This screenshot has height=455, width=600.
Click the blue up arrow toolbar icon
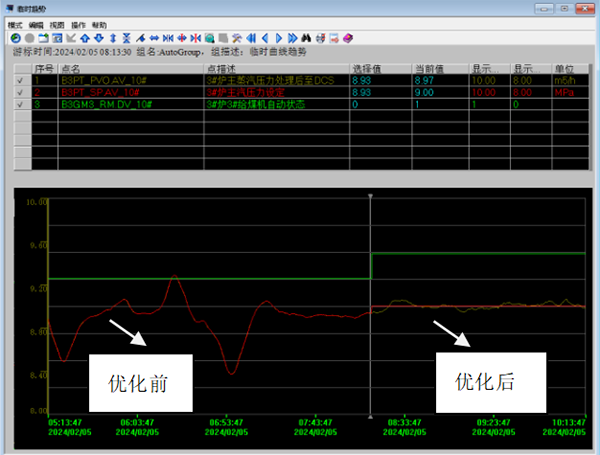83,38
